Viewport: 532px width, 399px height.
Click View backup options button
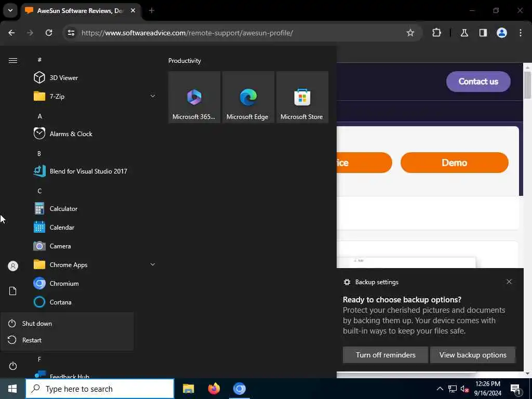click(x=473, y=355)
